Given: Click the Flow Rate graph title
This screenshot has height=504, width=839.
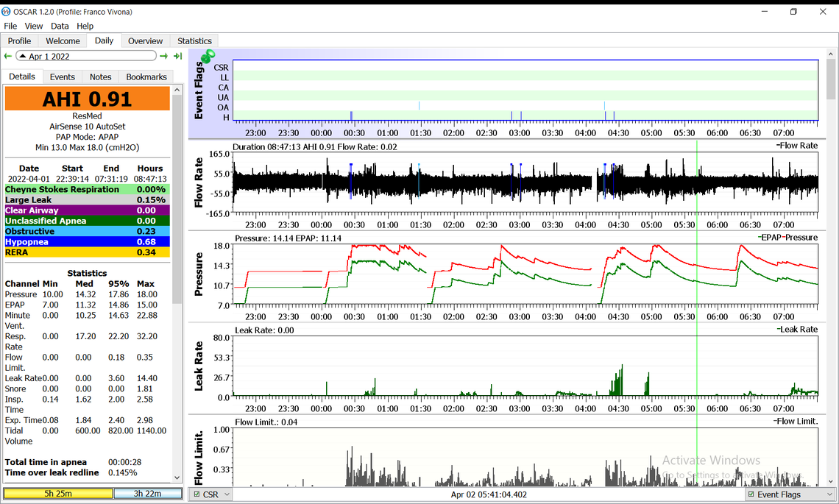Looking at the screenshot, I should pos(199,182).
